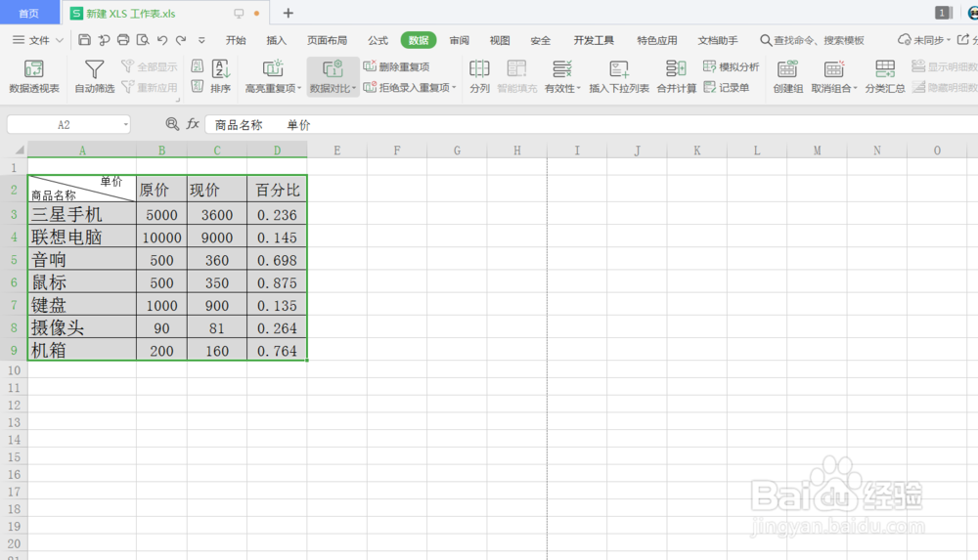Open the Record Form (记录单)
The height and width of the screenshot is (560, 978).
pyautogui.click(x=726, y=87)
